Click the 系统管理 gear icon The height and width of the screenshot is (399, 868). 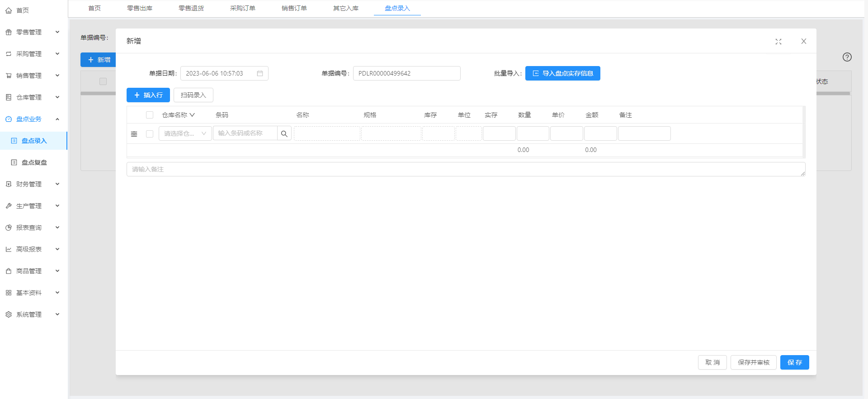[x=9, y=314]
